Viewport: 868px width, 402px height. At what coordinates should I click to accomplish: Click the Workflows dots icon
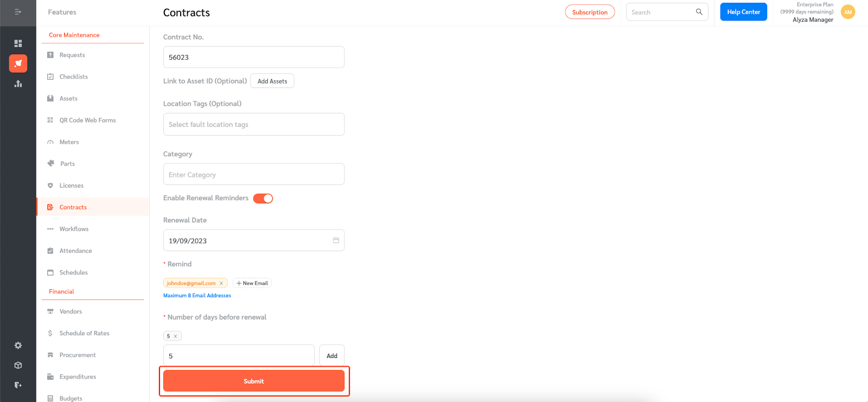point(50,229)
